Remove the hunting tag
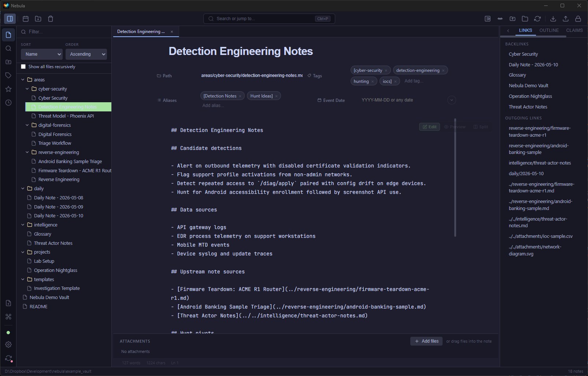Screen dimensions: 588x376 tap(373, 81)
